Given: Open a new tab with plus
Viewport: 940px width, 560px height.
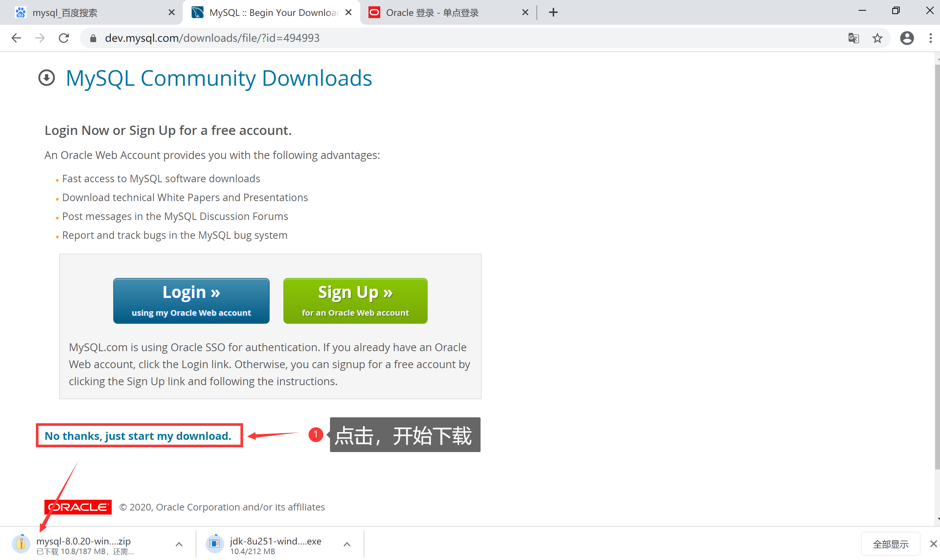Looking at the screenshot, I should click(x=553, y=13).
